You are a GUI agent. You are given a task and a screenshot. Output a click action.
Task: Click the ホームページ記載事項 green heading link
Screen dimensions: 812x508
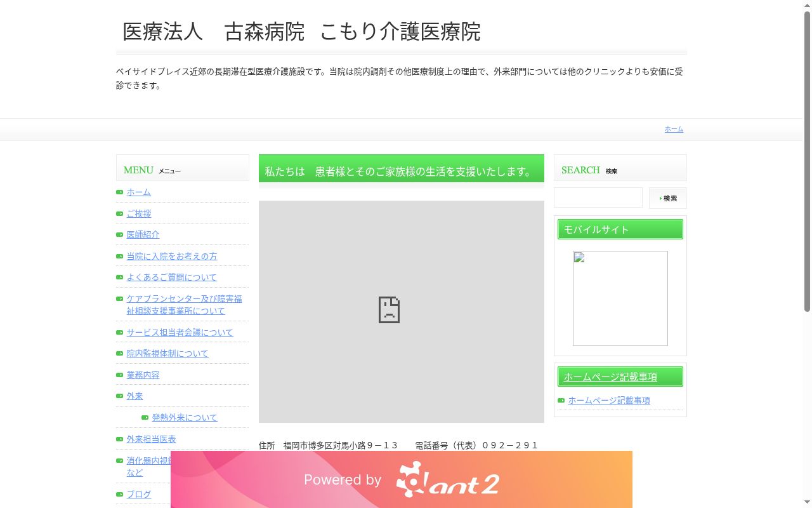pyautogui.click(x=610, y=377)
